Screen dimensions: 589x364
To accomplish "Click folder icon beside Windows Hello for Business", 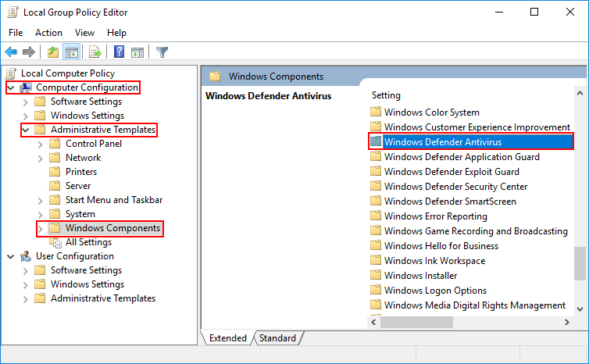I will 376,245.
